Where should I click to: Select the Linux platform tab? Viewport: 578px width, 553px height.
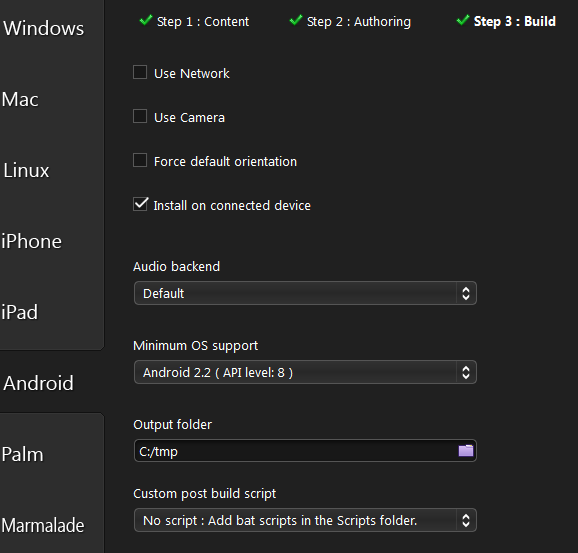point(26,170)
